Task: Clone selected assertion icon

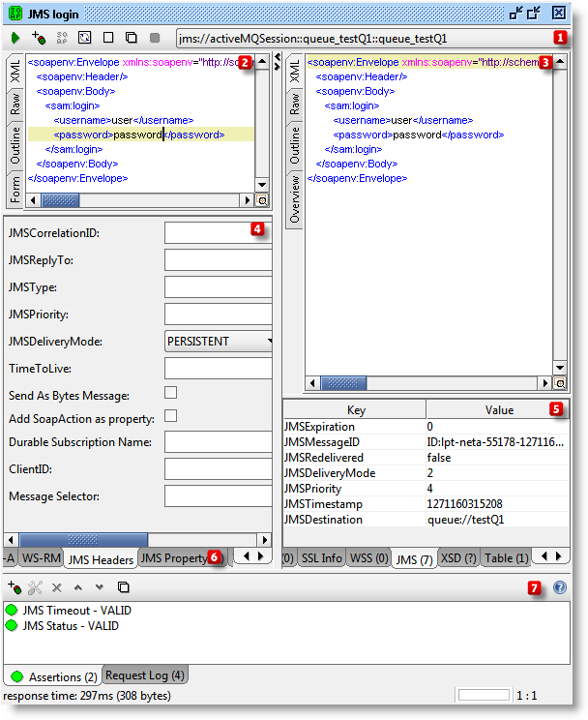Action: tap(123, 587)
